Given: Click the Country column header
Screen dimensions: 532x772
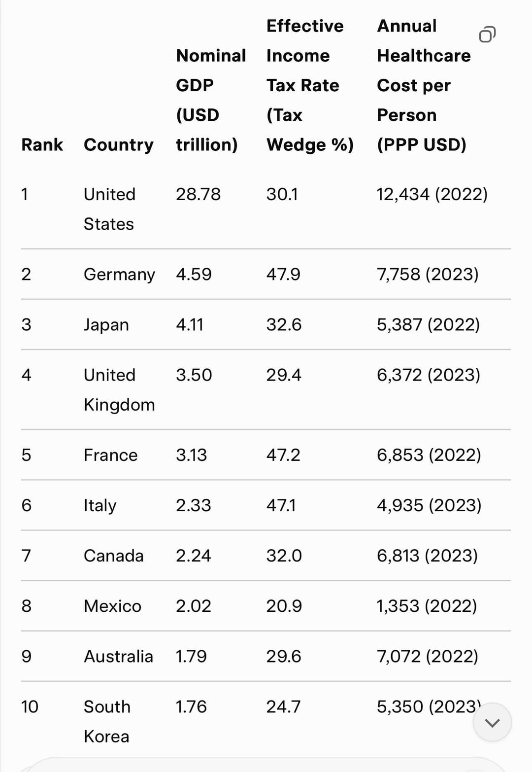Looking at the screenshot, I should pyautogui.click(x=118, y=144).
